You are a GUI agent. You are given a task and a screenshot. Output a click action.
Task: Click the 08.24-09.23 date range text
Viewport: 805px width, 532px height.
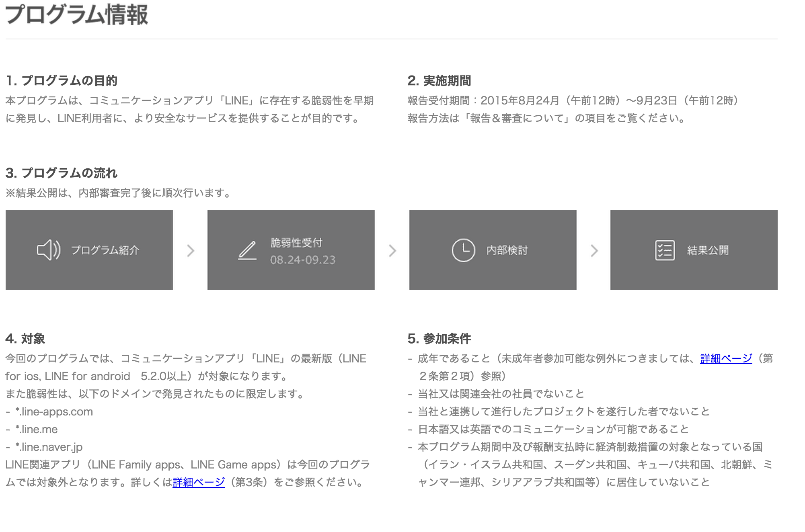point(303,260)
